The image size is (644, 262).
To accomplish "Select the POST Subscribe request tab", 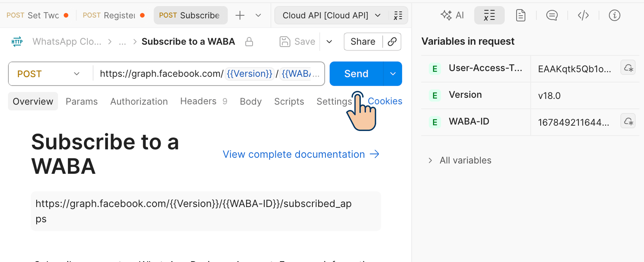I will tap(191, 15).
